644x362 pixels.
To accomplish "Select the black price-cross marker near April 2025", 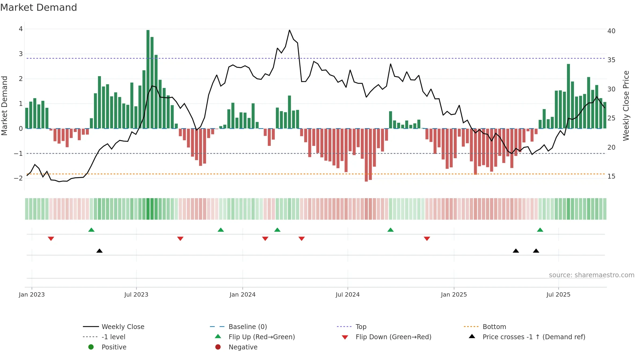I will point(516,251).
